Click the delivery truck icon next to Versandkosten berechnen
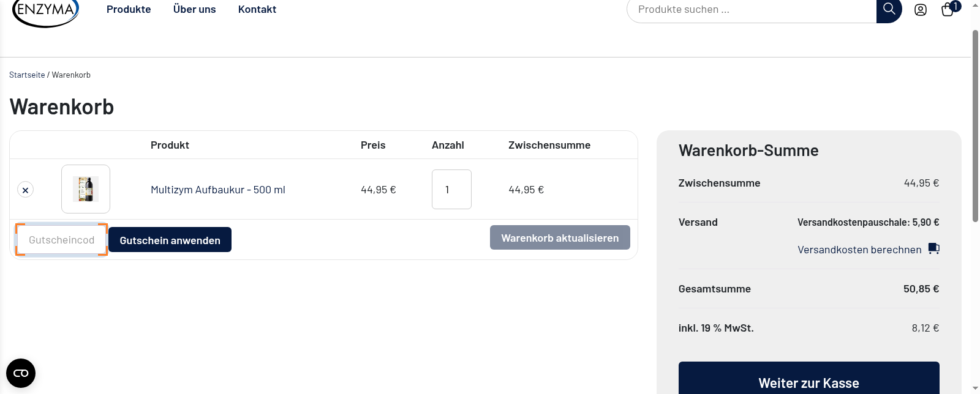This screenshot has width=980, height=394. [x=933, y=248]
